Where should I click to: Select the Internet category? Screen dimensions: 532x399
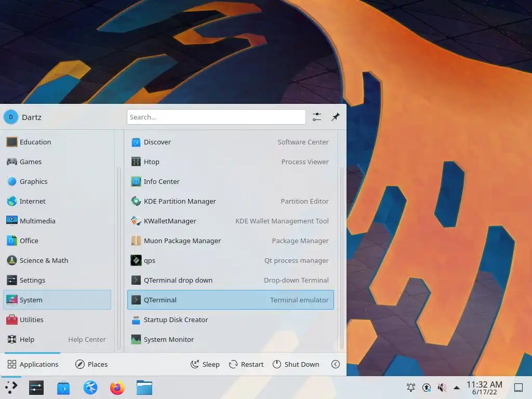click(x=57, y=201)
